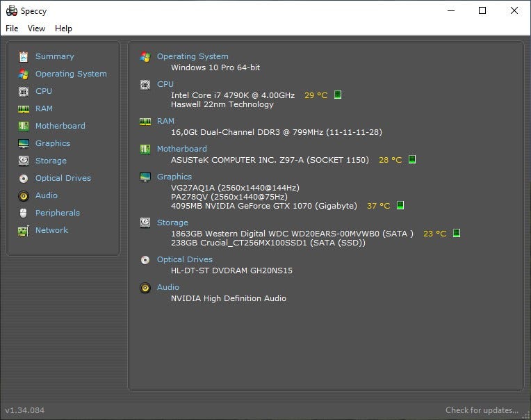Go to Operating System section in sidebar
The height and width of the screenshot is (420, 531).
(71, 74)
